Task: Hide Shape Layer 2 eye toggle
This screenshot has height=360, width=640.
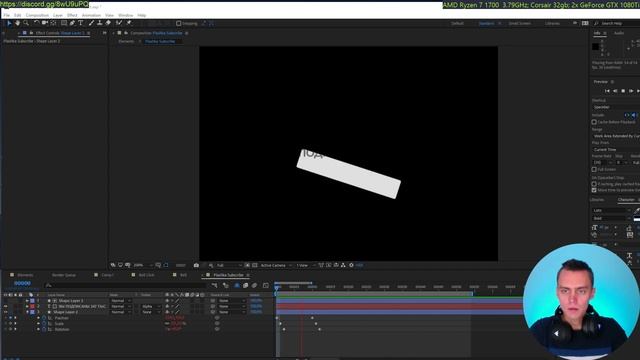Action: [x=5, y=312]
